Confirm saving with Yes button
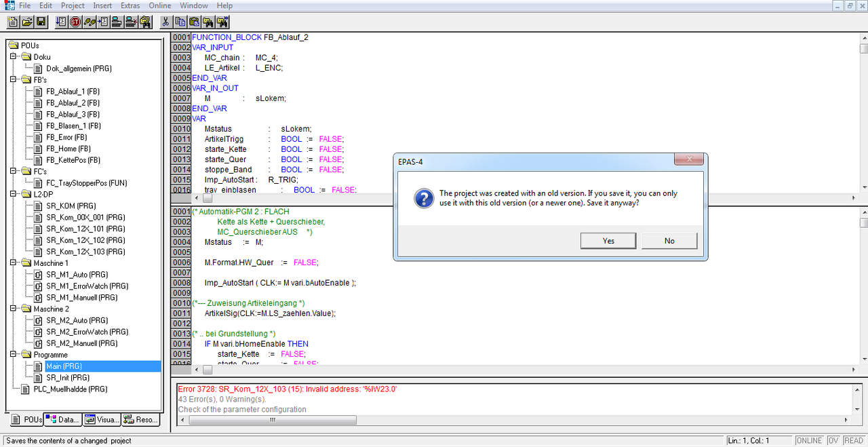The height and width of the screenshot is (447, 868). [x=608, y=241]
